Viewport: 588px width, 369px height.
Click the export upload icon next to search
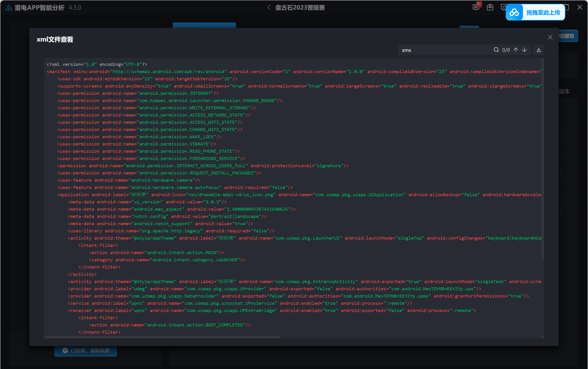539,50
